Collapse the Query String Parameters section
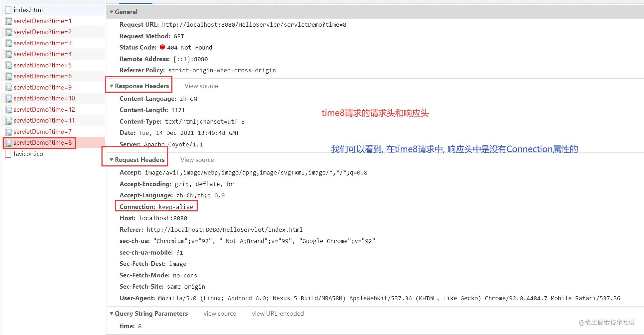This screenshot has width=644, height=335. coord(111,314)
